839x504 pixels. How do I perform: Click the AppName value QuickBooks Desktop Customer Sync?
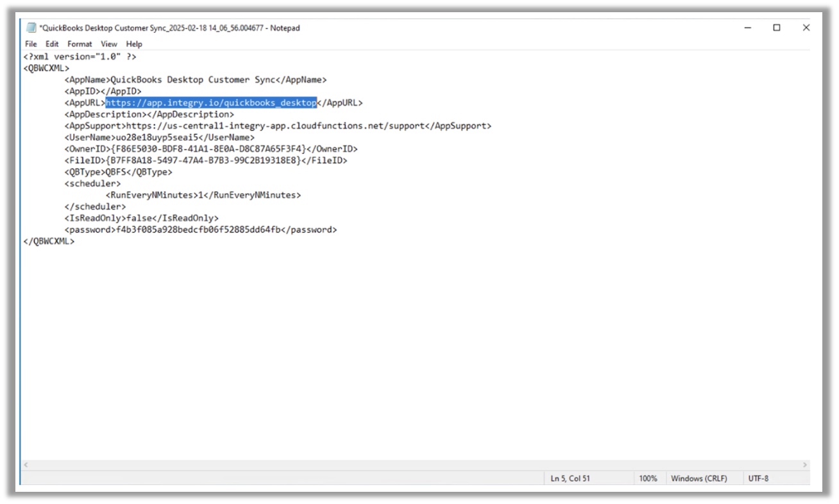[193, 80]
